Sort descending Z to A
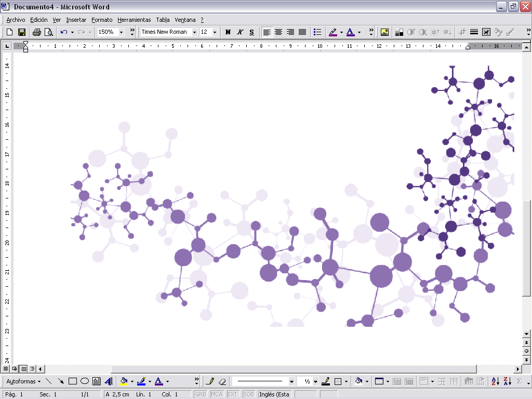 click(x=507, y=381)
